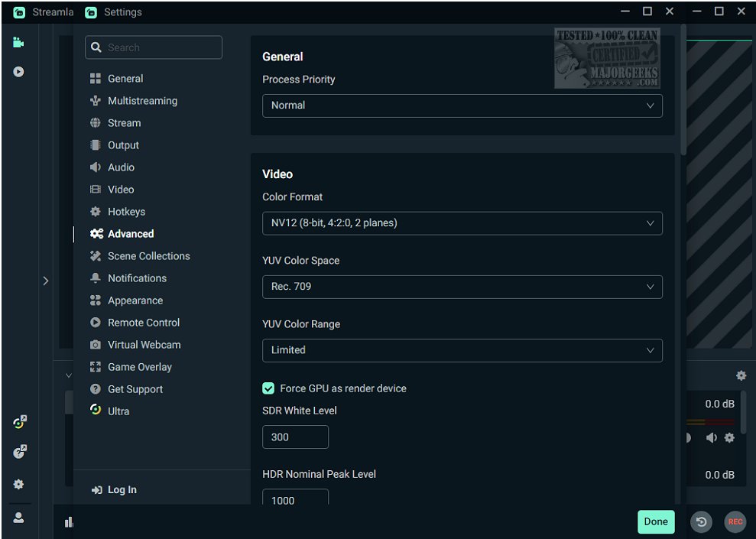Click the HDR Nominal Peak Level field
Viewport: 756px width, 539px height.
click(295, 497)
